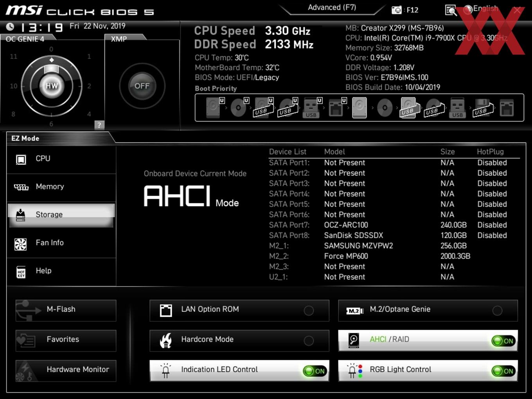Open the CPU section in EZ Mode
The width and height of the screenshot is (532, 399).
(x=61, y=159)
